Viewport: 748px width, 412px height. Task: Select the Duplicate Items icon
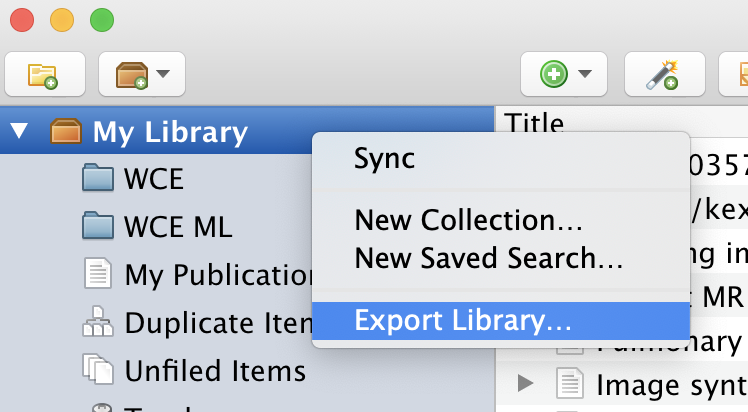tap(98, 322)
